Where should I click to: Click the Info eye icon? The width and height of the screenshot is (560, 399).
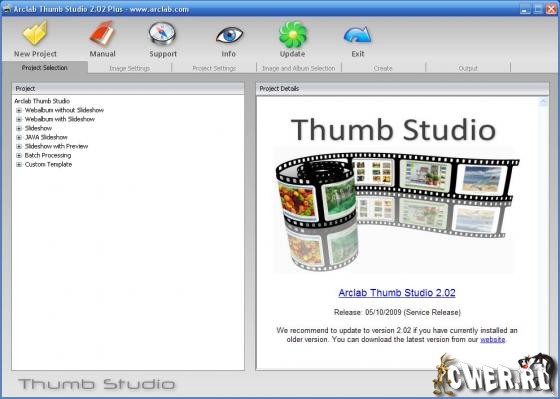pyautogui.click(x=229, y=35)
